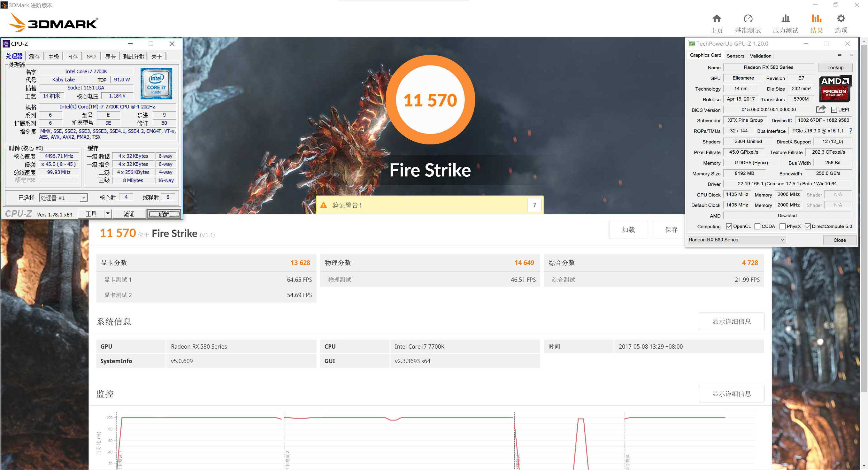Toggle the UEFI checkbox in GPU-Z
The height and width of the screenshot is (470, 868).
pos(834,110)
